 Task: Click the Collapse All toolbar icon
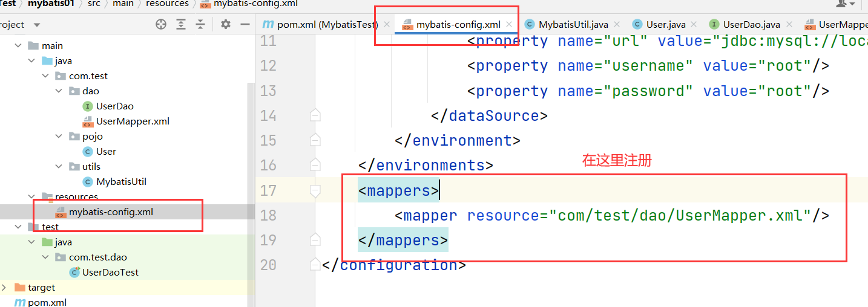[x=200, y=24]
